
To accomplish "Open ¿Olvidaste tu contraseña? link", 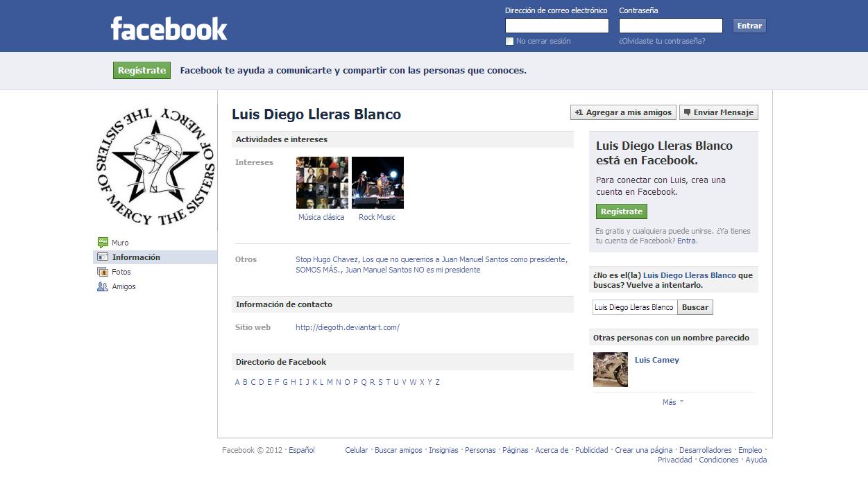I will pos(662,41).
